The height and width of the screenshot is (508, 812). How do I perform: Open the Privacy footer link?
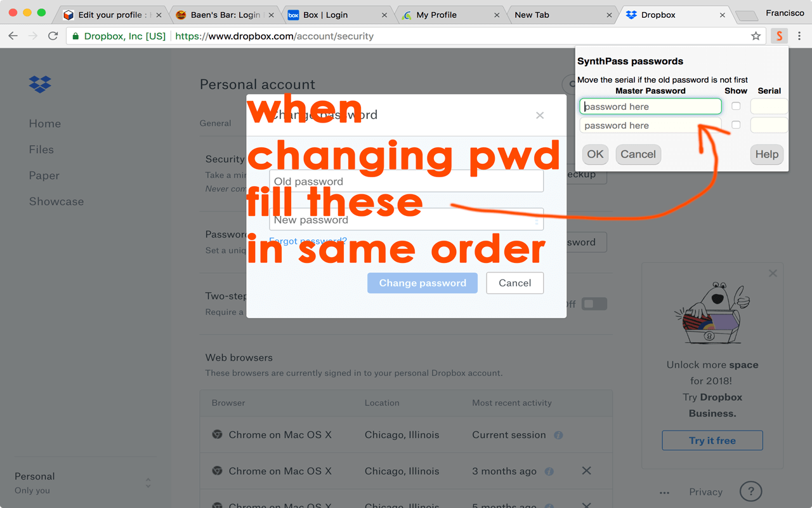(x=706, y=492)
